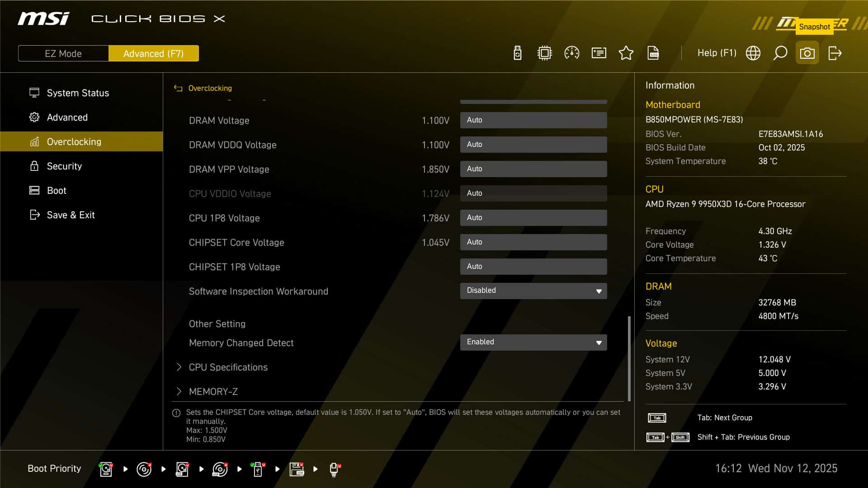This screenshot has width=868, height=488.
Task: Open the Software Inspection Workaround dropdown
Action: click(533, 291)
